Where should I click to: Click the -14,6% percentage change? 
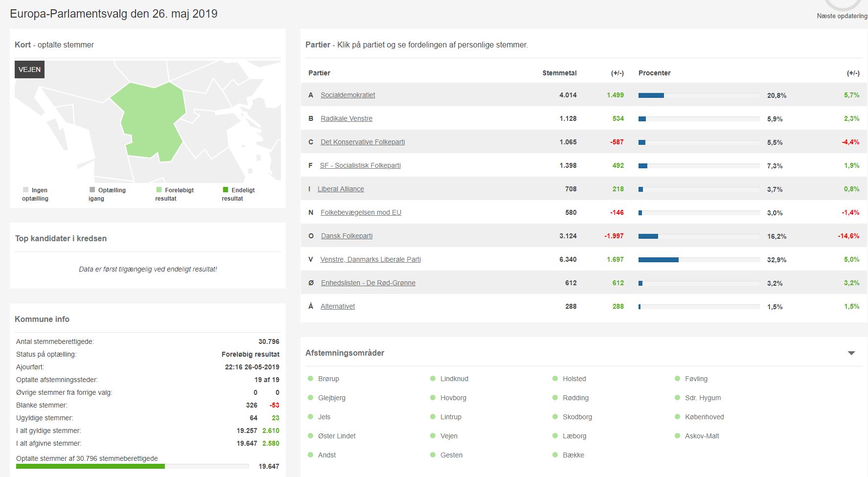click(848, 236)
